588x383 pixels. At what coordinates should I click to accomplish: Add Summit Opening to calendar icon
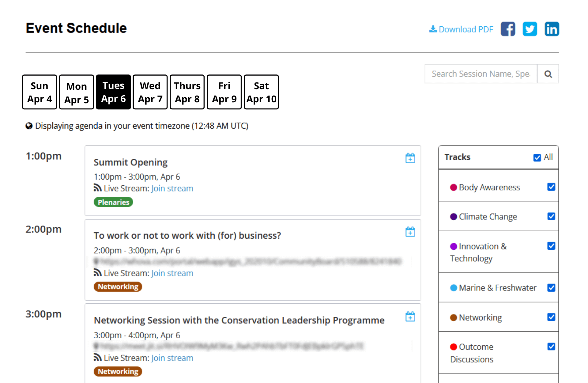tap(410, 158)
